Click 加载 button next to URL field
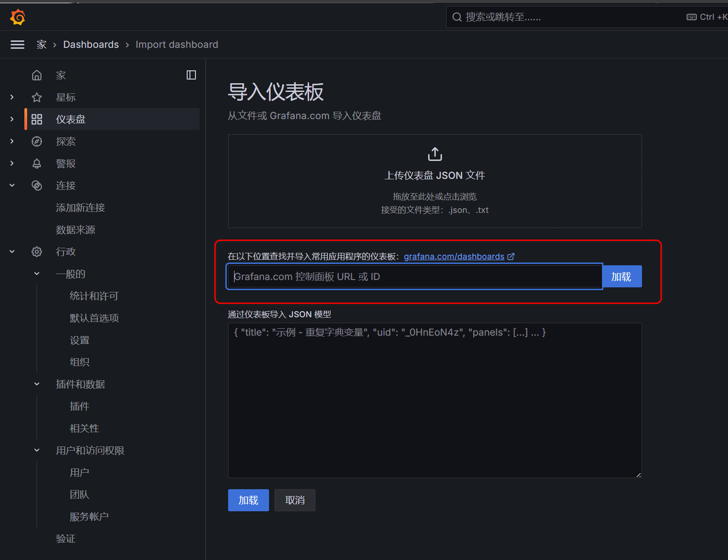The width and height of the screenshot is (728, 560). [621, 276]
